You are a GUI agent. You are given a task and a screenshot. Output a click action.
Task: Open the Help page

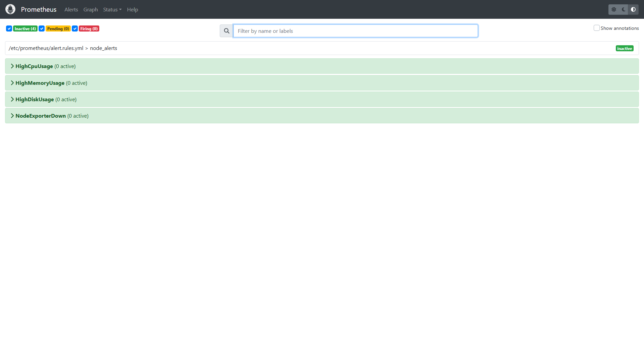pos(132,10)
